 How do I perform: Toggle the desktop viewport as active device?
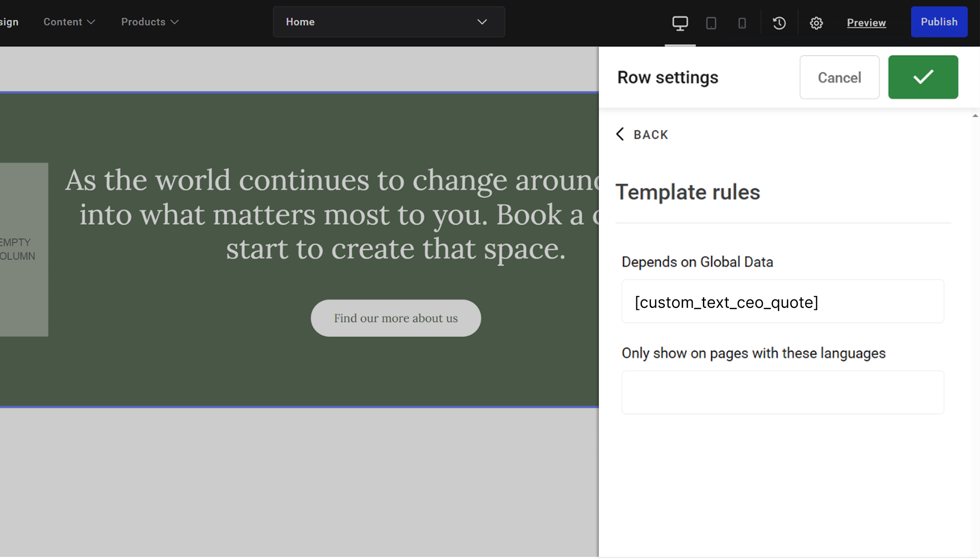pos(680,22)
